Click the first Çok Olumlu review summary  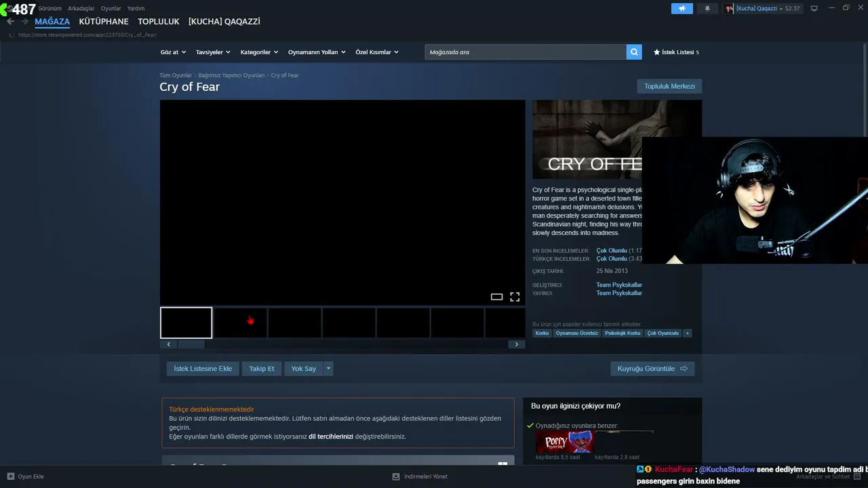coord(612,251)
